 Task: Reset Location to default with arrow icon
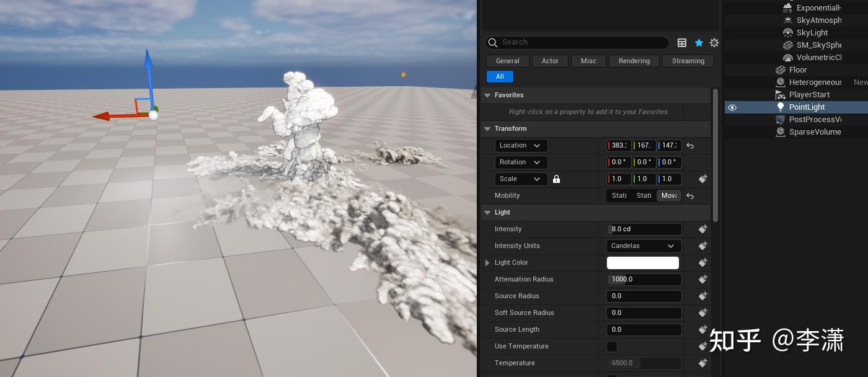click(690, 146)
